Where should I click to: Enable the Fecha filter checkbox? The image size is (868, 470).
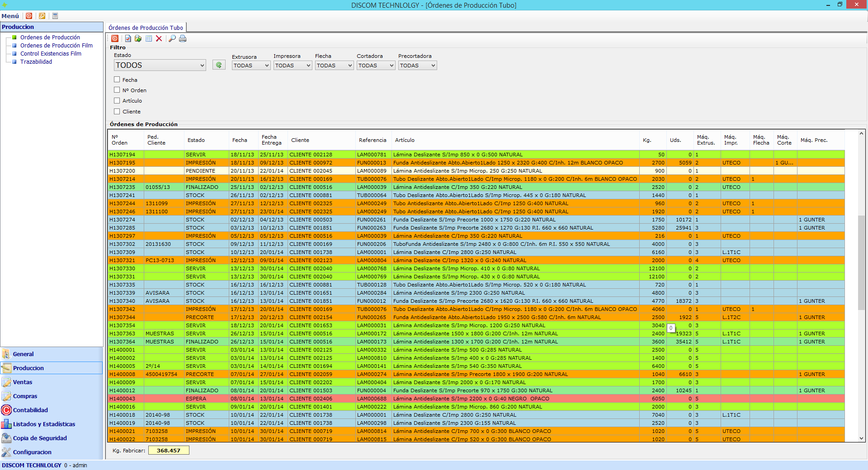coord(117,80)
